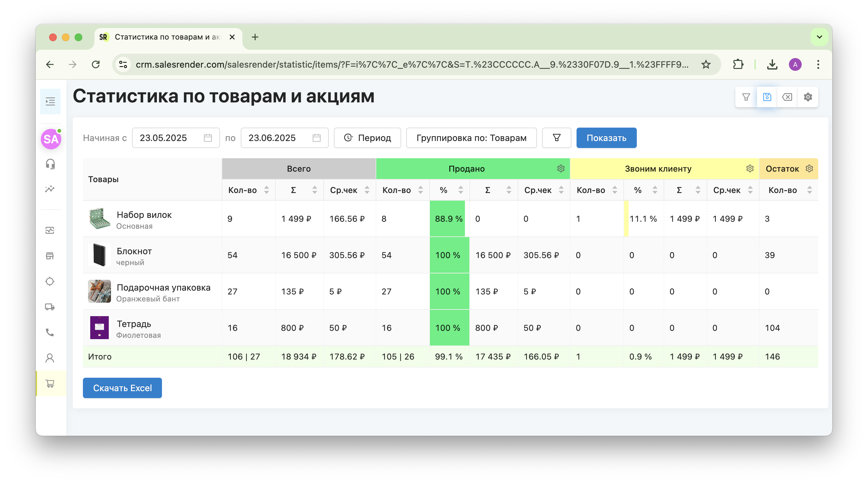This screenshot has width=868, height=483.
Task: Click the save preset icon in the page header
Action: click(x=767, y=97)
